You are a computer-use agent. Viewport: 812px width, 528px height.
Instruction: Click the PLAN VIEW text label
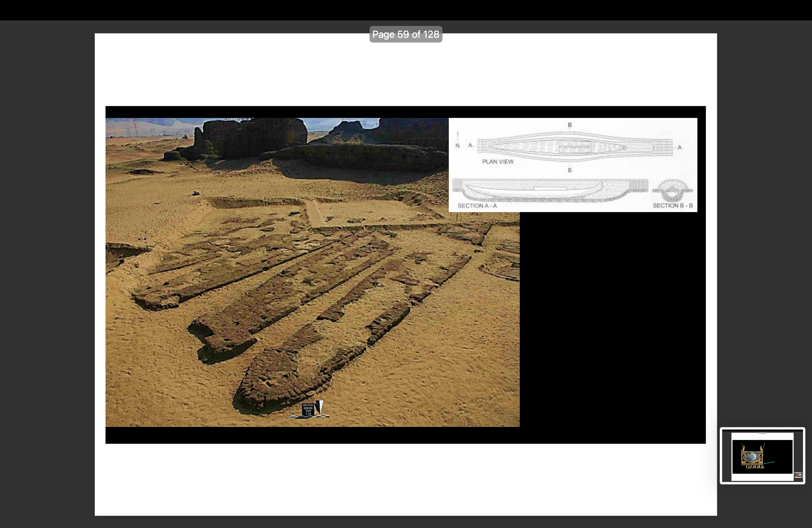tap(497, 162)
